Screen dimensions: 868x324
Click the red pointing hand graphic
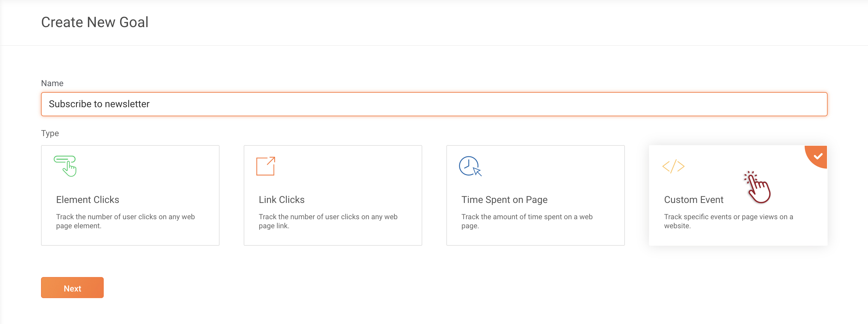tap(758, 187)
